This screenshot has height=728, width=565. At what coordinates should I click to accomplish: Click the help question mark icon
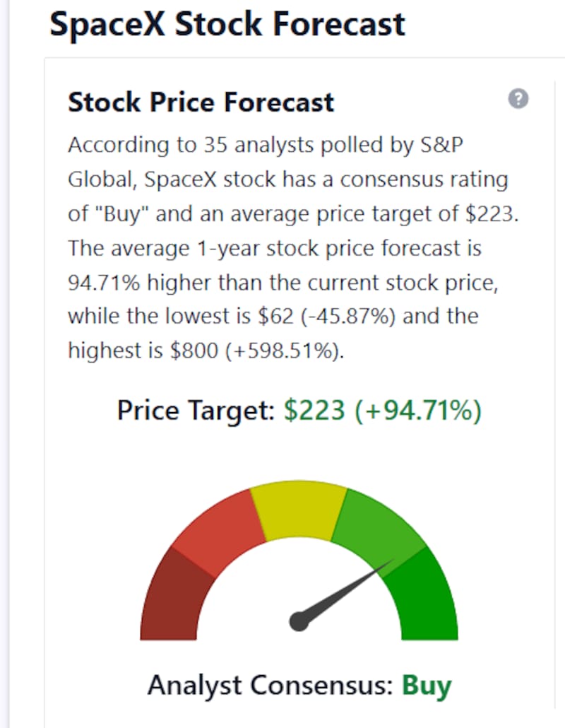click(518, 99)
